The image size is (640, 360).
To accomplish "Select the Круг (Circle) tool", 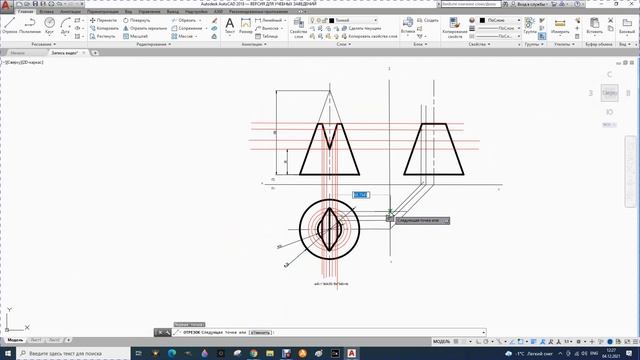I will click(x=49, y=25).
